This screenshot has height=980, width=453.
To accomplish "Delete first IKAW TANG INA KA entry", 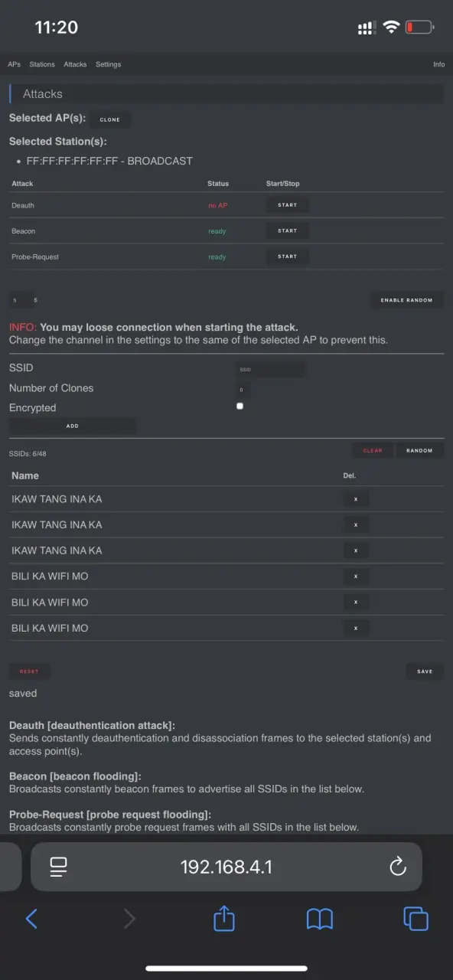I will pyautogui.click(x=356, y=499).
